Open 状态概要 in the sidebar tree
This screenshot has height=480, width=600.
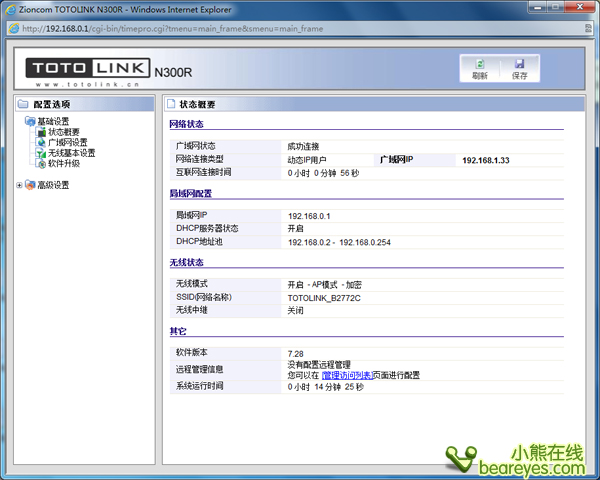coord(64,132)
